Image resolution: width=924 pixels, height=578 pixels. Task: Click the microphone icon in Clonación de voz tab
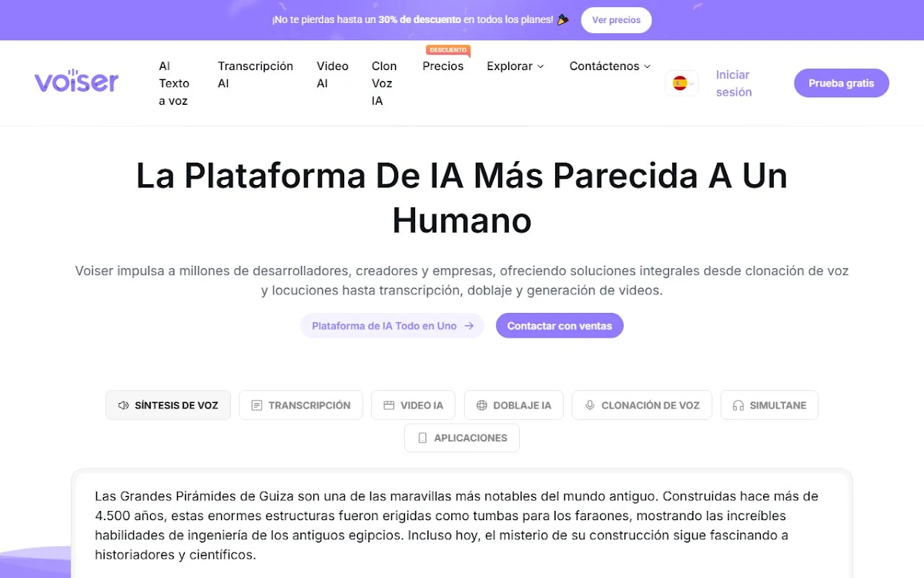click(590, 405)
